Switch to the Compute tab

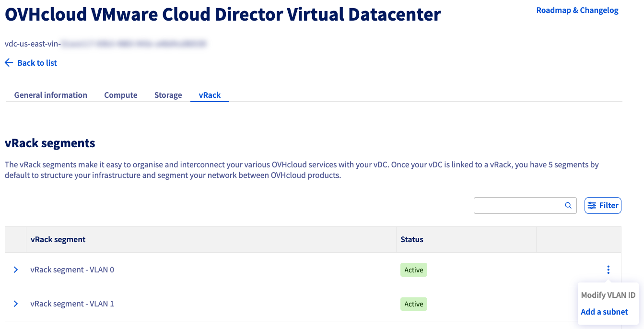click(121, 95)
